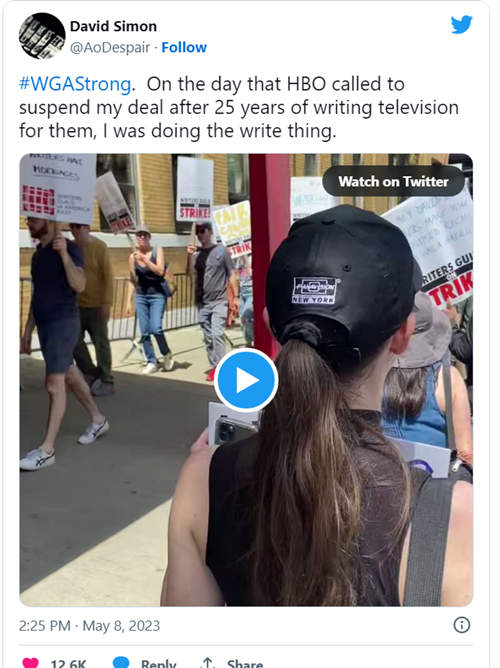Click the Share text label
This screenshot has height=668, width=500.
click(245, 663)
